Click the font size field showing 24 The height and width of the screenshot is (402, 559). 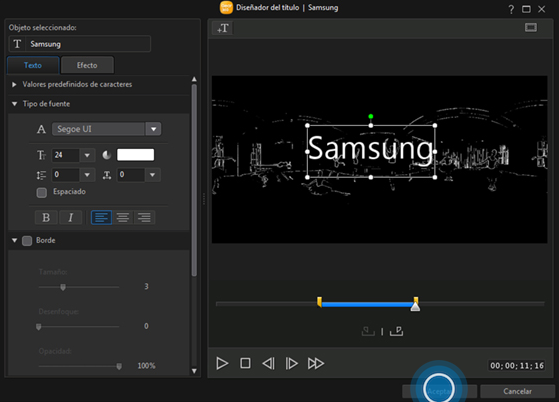tap(66, 155)
